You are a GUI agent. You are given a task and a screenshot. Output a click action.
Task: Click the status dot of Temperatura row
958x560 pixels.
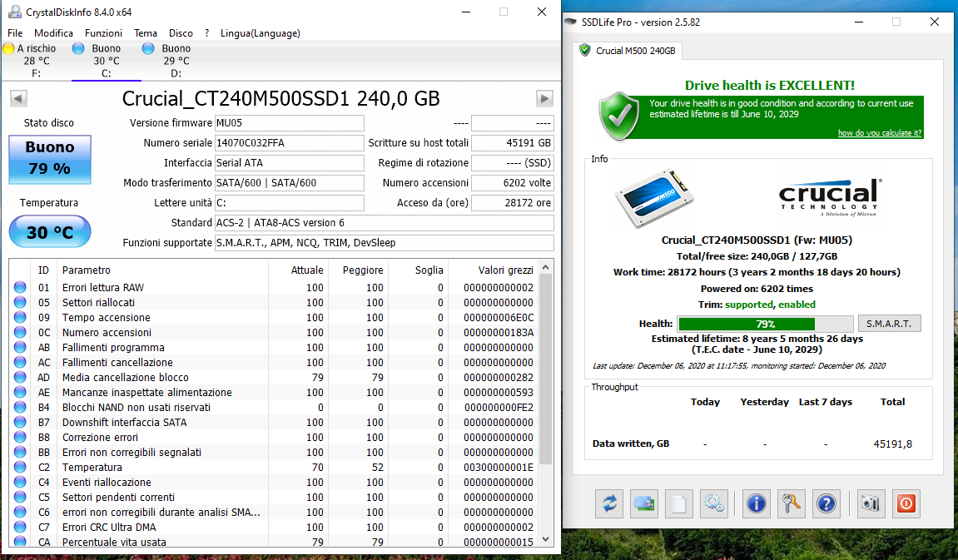click(20, 467)
